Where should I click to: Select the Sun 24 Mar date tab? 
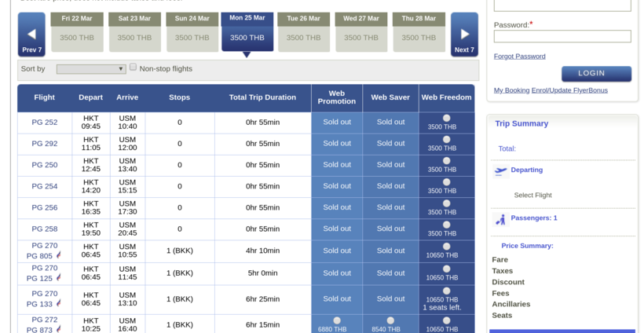(x=192, y=32)
